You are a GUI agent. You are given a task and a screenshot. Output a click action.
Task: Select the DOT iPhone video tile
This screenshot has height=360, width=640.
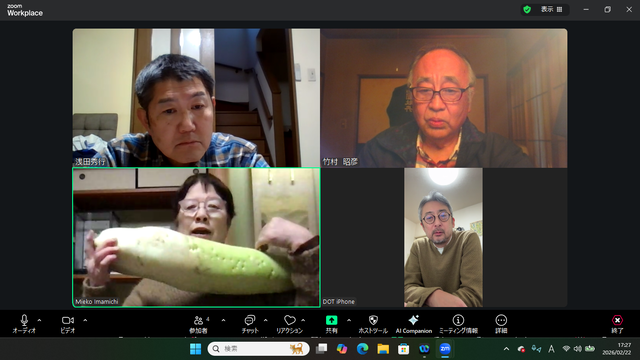(x=444, y=237)
